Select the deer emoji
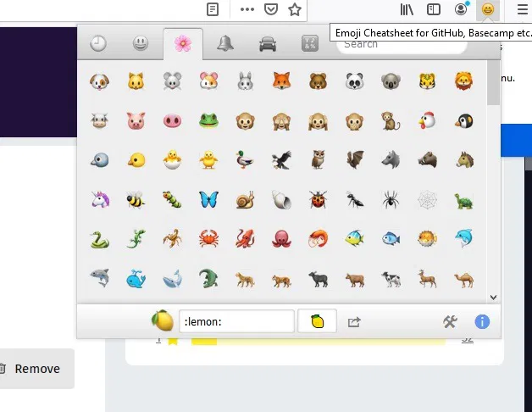 (x=427, y=279)
